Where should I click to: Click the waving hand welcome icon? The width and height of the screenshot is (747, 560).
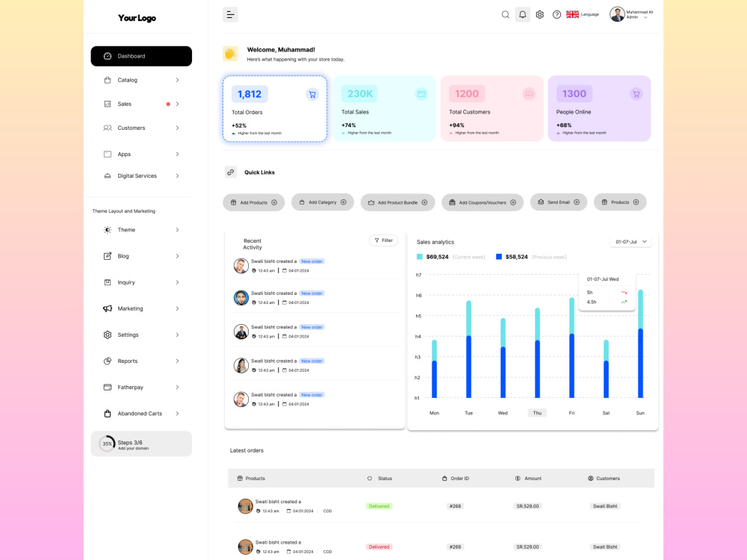click(x=231, y=54)
